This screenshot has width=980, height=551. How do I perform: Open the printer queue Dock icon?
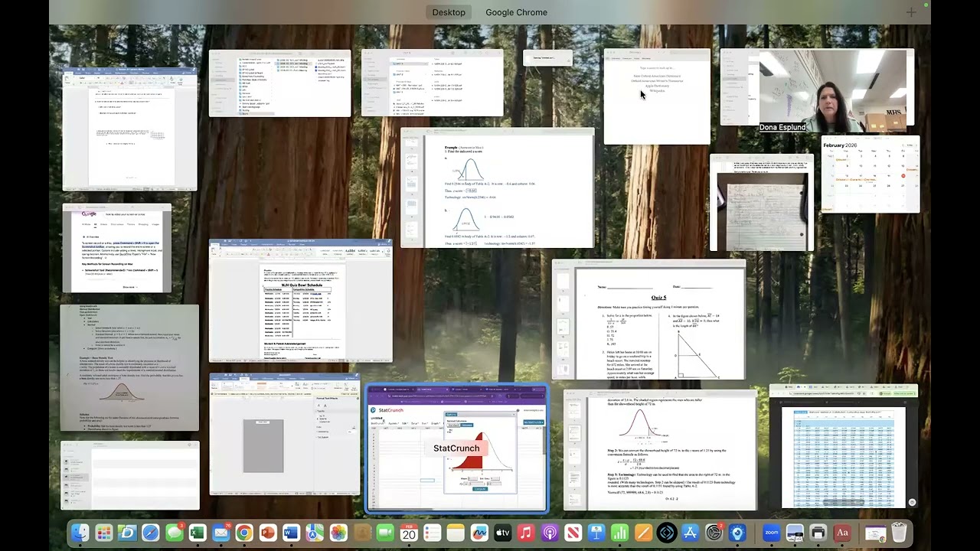(x=818, y=533)
